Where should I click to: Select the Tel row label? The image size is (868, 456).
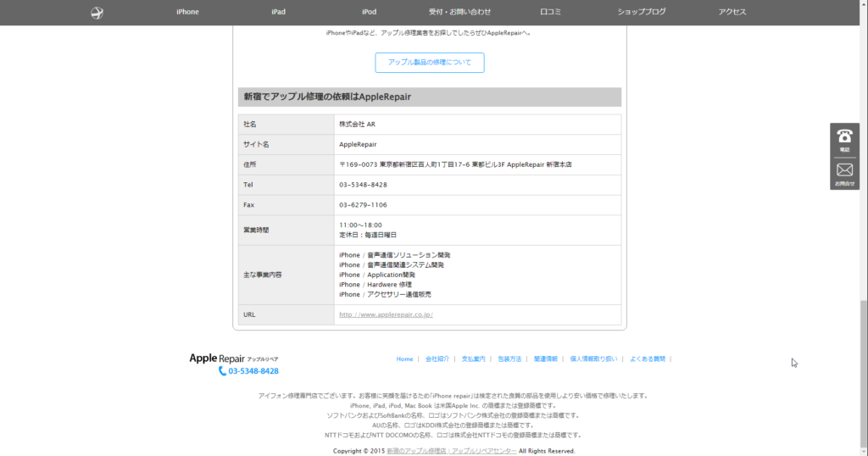[x=248, y=185]
